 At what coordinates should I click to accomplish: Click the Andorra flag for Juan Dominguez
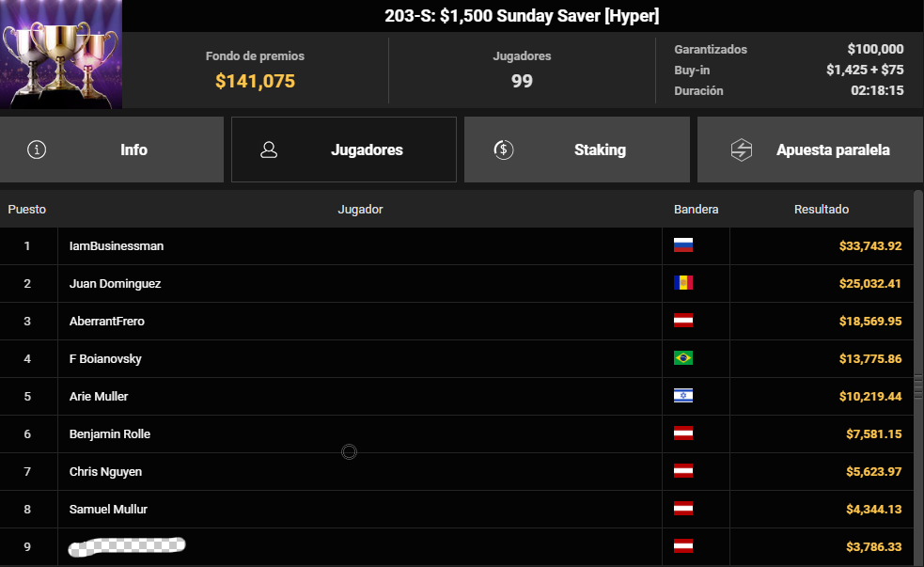point(683,283)
